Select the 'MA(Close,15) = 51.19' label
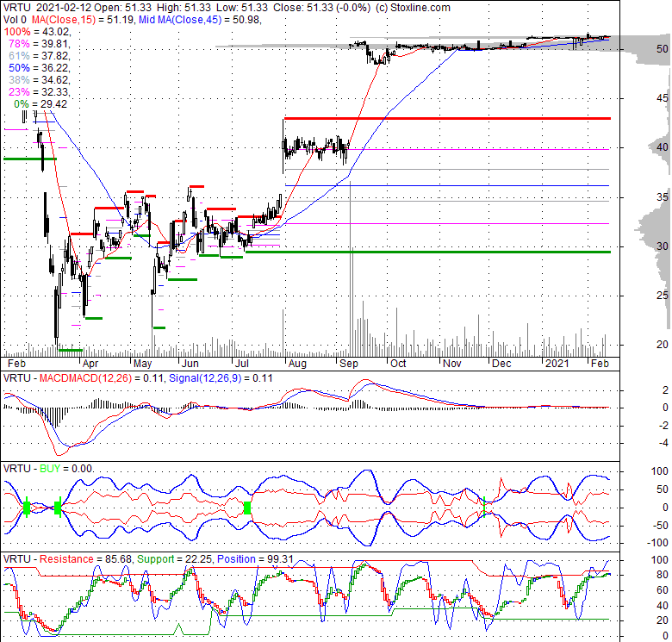This screenshot has height=642, width=672. pyautogui.click(x=81, y=20)
